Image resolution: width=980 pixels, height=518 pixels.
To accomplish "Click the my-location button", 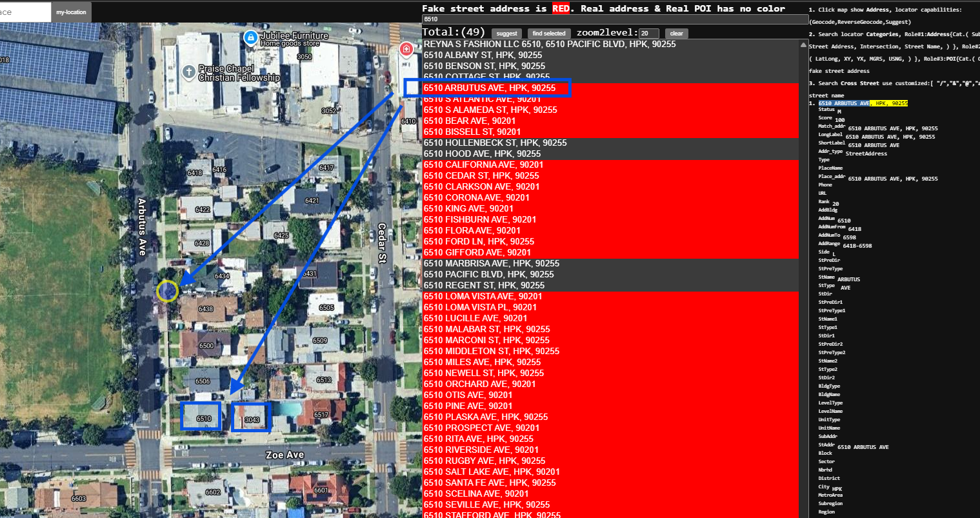I will point(71,12).
